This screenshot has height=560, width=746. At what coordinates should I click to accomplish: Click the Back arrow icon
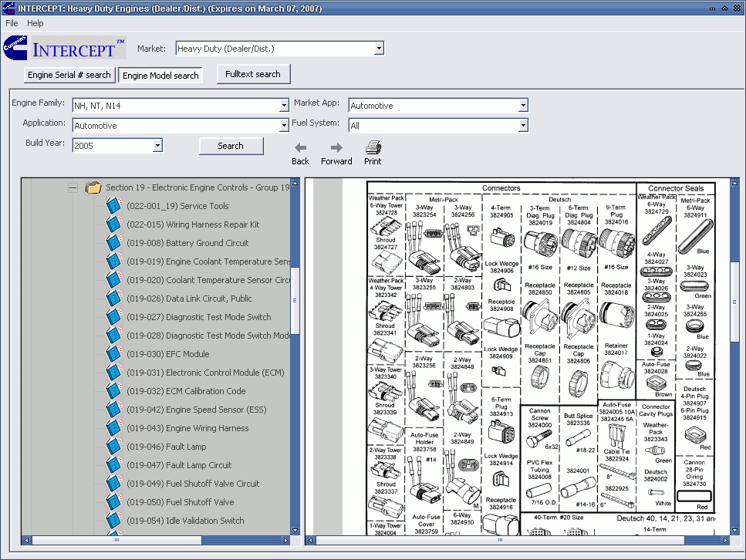click(300, 148)
